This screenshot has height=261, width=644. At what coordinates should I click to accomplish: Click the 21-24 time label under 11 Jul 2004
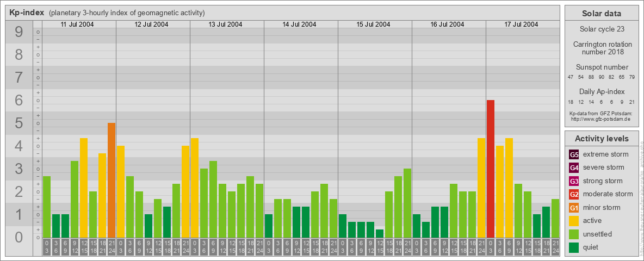tap(112, 247)
